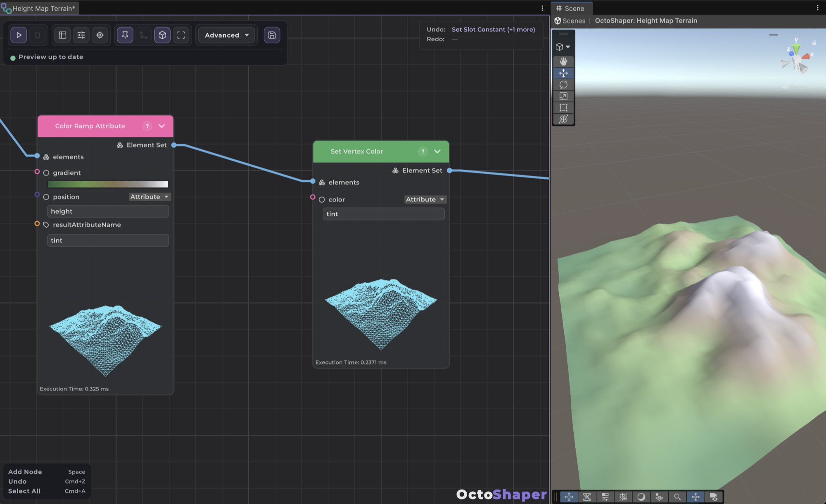Click the target focus icon
Viewport: 826px width, 504px height.
tap(100, 35)
